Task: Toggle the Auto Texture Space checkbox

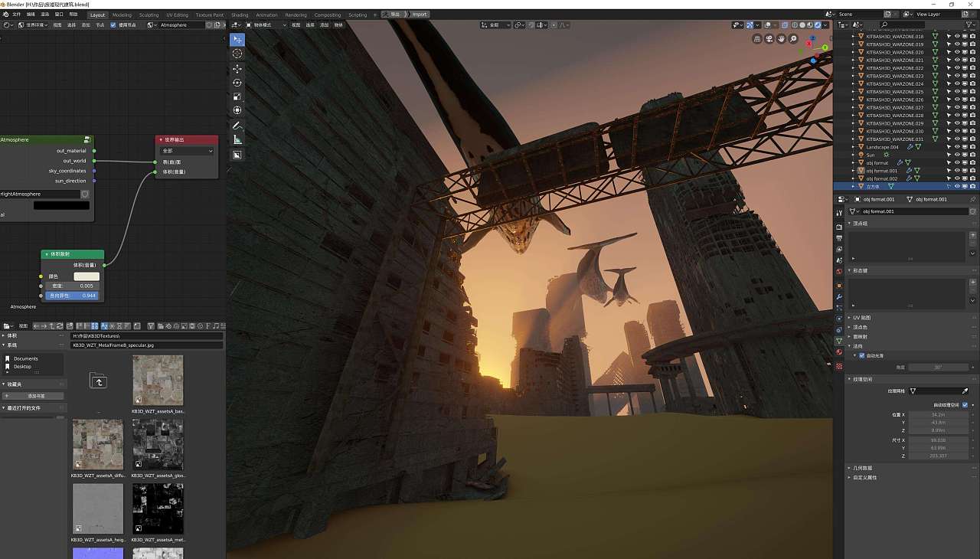Action: click(x=965, y=404)
